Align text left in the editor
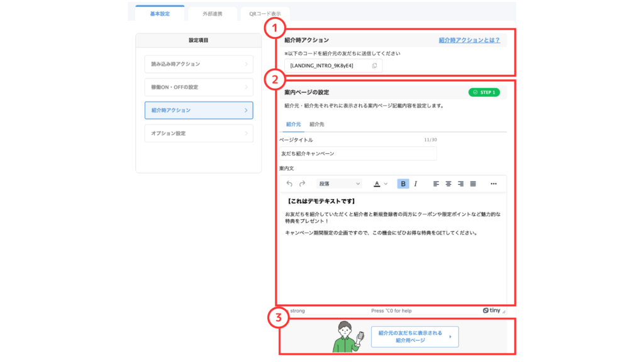The image size is (644, 362). coord(436,184)
